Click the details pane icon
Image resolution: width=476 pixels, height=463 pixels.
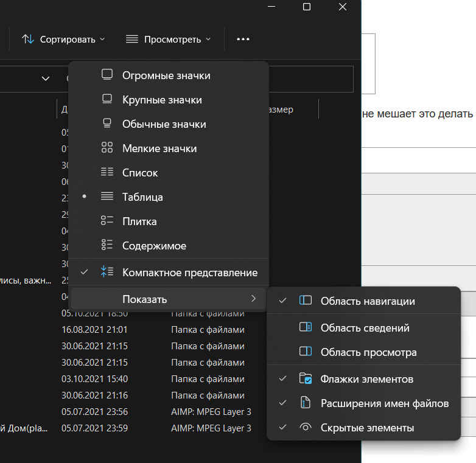tap(306, 327)
